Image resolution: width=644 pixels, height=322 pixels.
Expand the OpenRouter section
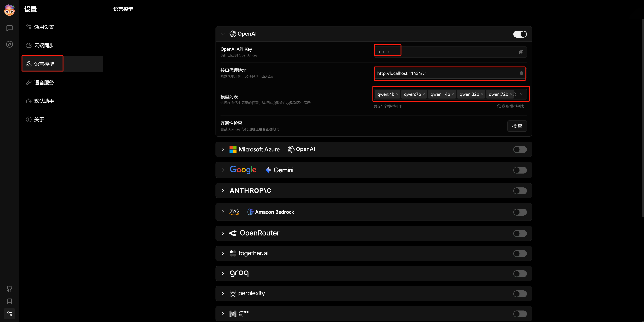223,233
